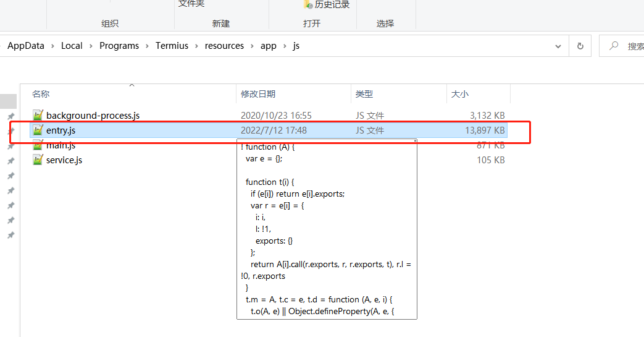Click JS 文件 type of entry.js
644x337 pixels.
click(370, 130)
